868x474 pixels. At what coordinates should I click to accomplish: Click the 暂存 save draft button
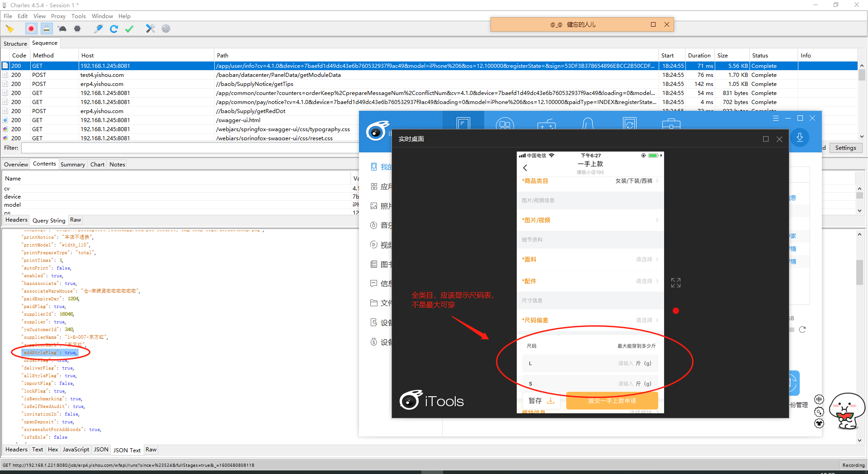pos(542,401)
